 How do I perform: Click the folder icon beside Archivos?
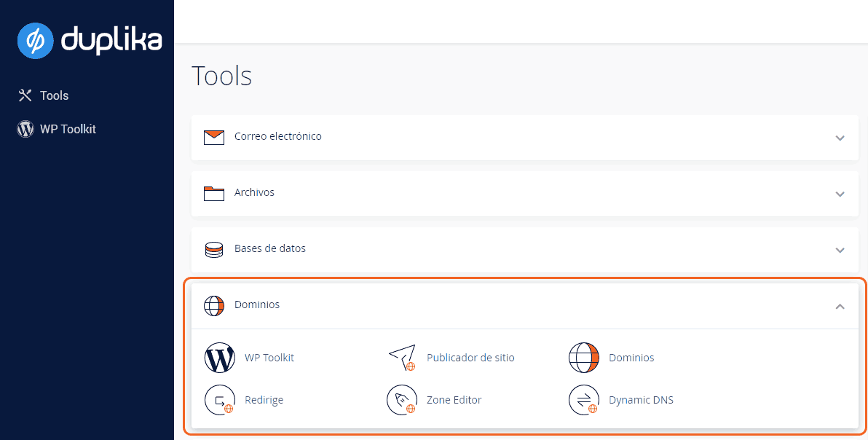pyautogui.click(x=214, y=193)
